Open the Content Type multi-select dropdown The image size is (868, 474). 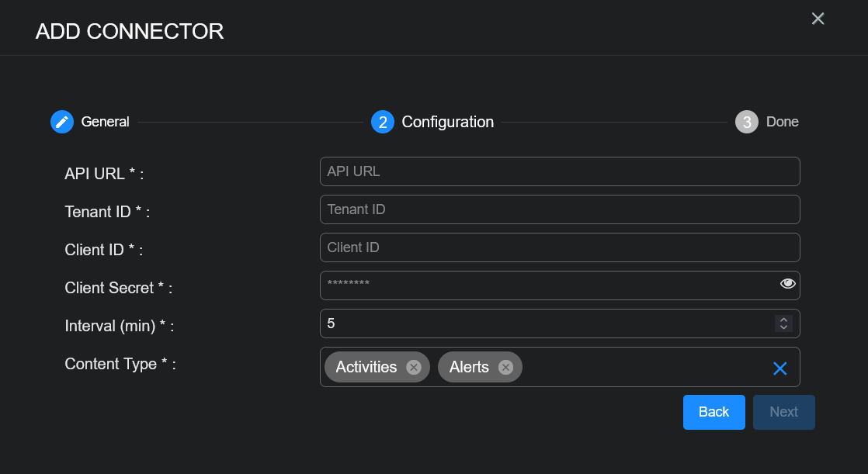pyautogui.click(x=644, y=367)
